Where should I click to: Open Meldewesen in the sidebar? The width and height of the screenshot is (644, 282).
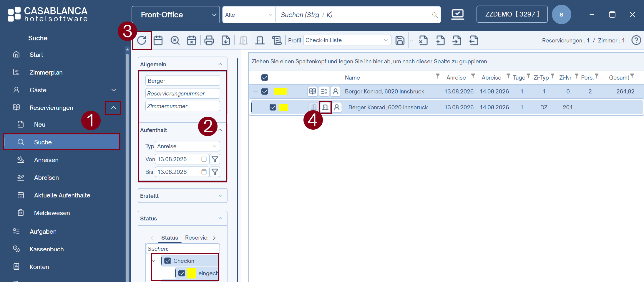[x=52, y=213]
